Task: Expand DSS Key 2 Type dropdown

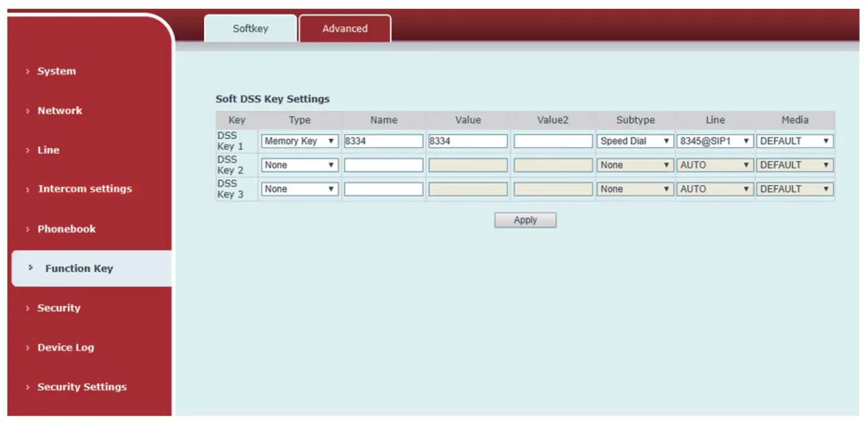Action: 299,165
